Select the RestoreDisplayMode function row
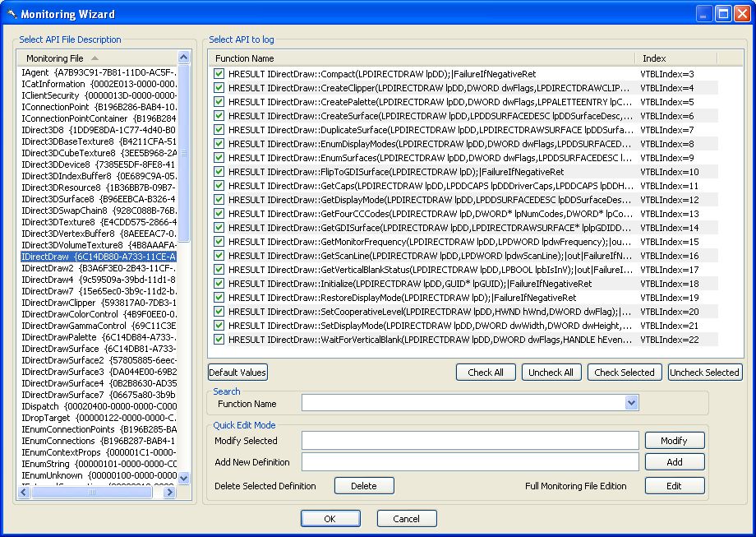 tap(463, 298)
